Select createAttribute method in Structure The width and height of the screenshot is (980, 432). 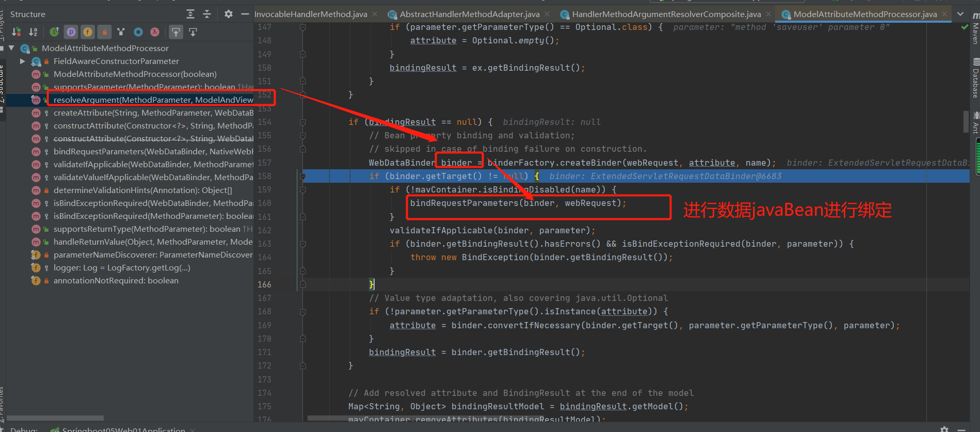point(153,113)
